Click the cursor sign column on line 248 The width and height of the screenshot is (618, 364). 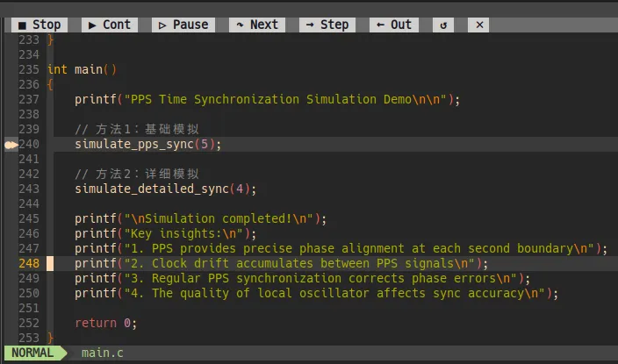pyautogui.click(x=50, y=263)
